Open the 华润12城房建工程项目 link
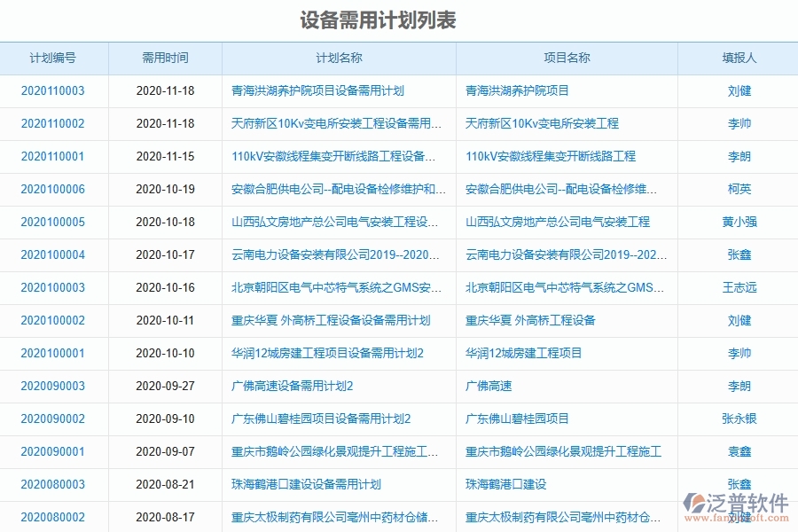Screen dimensions: 798x532 coord(524,353)
